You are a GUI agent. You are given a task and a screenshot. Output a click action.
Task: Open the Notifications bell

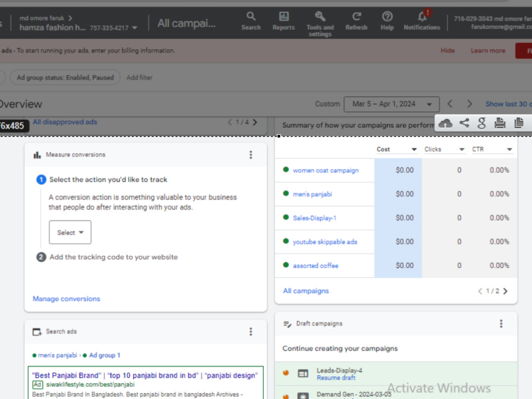pos(422,20)
